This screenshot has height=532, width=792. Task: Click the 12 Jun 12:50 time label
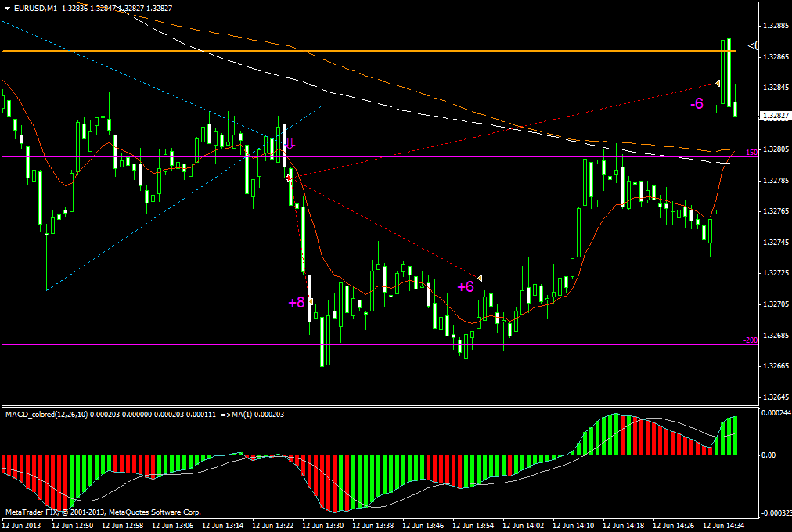(71, 526)
